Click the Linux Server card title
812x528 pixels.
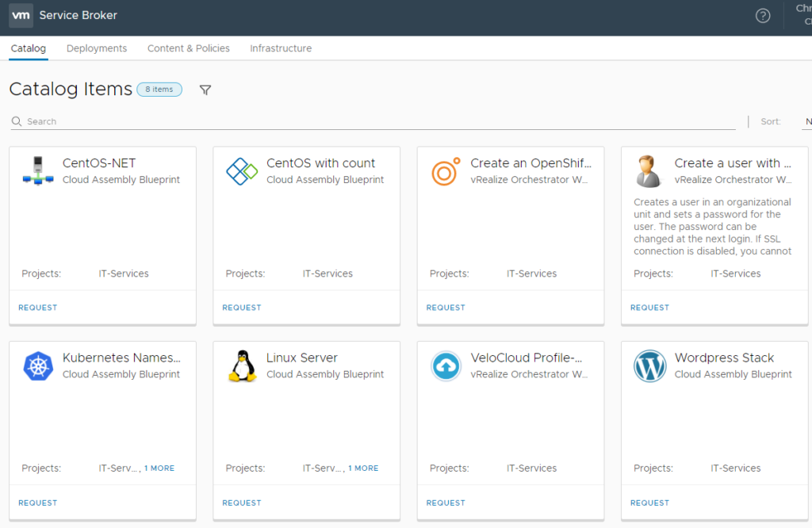pos(302,358)
